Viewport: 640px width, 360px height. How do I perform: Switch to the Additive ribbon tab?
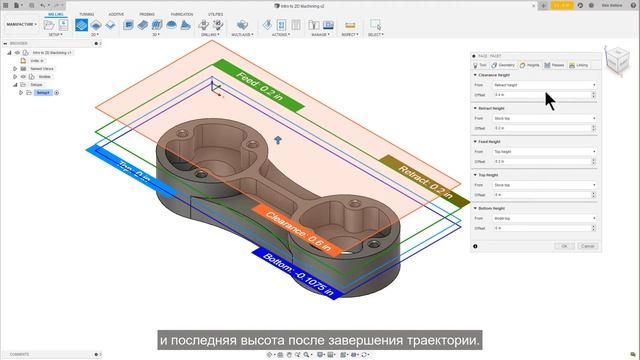116,14
